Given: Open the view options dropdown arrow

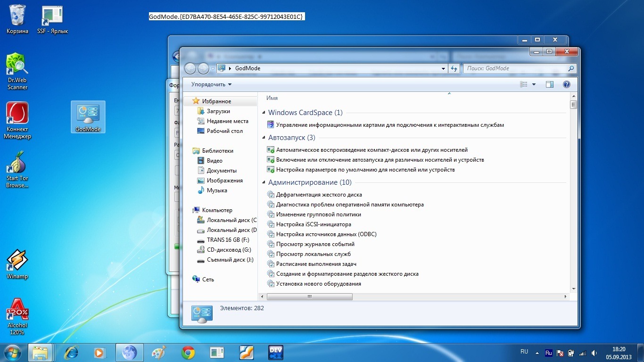Looking at the screenshot, I should [534, 84].
